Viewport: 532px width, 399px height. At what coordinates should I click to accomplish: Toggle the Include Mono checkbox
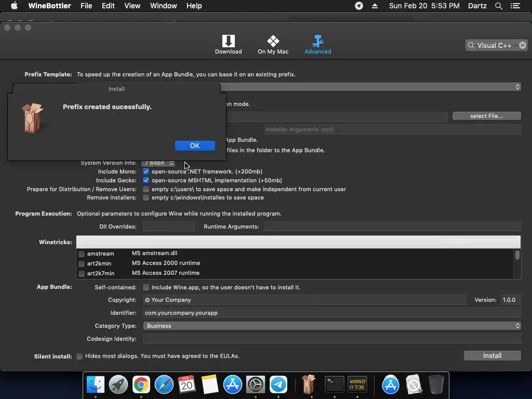tap(146, 171)
